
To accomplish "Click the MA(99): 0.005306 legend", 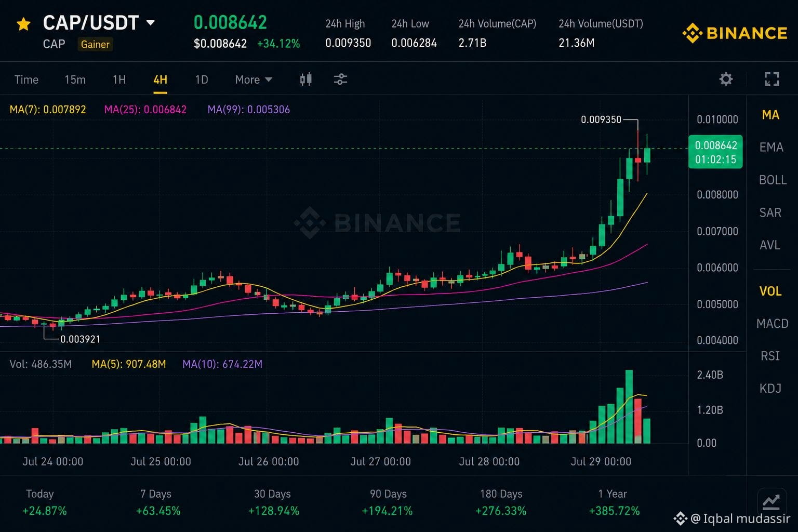I will 248,110.
